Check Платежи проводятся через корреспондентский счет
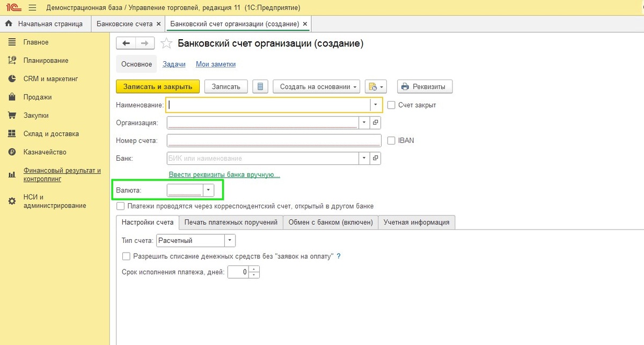Image resolution: width=644 pixels, height=345 pixels. [120, 206]
